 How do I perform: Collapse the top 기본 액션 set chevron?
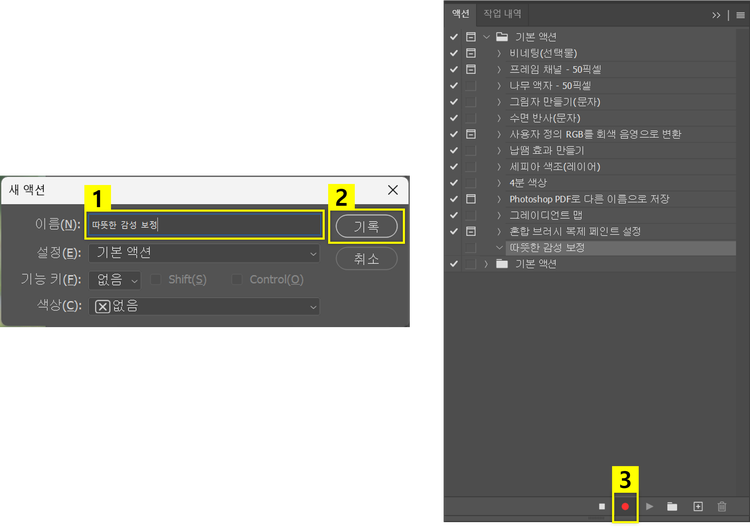pyautogui.click(x=486, y=37)
